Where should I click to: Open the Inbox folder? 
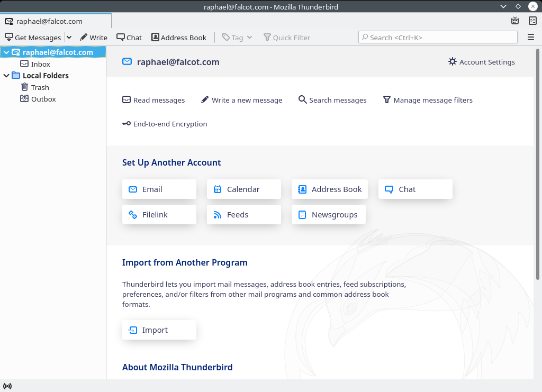tap(39, 63)
